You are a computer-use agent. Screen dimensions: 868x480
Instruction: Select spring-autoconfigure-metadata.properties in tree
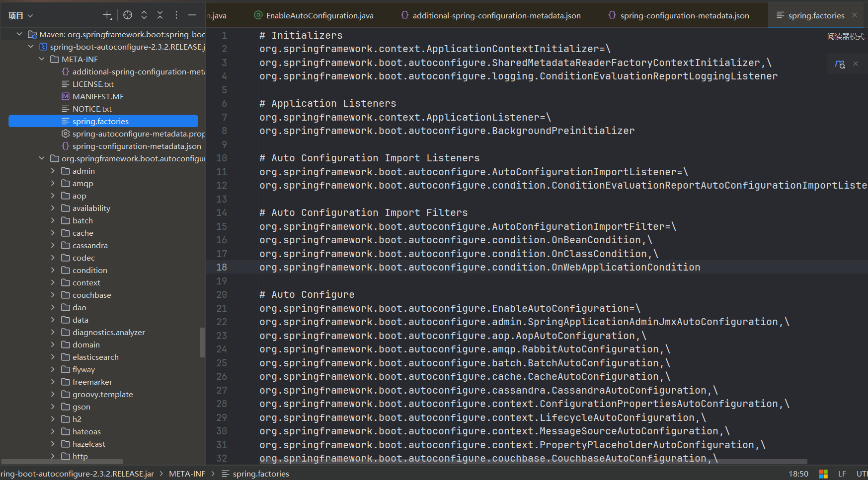tap(134, 134)
